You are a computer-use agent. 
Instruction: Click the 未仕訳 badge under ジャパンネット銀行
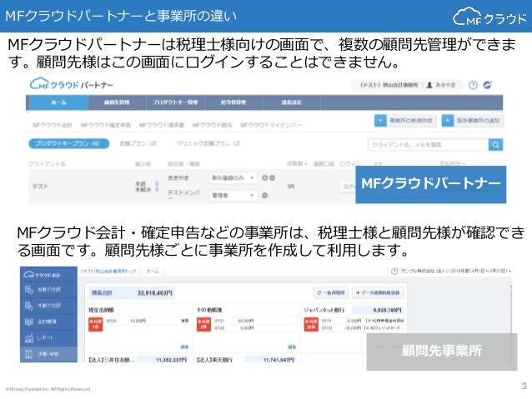tap(311, 324)
